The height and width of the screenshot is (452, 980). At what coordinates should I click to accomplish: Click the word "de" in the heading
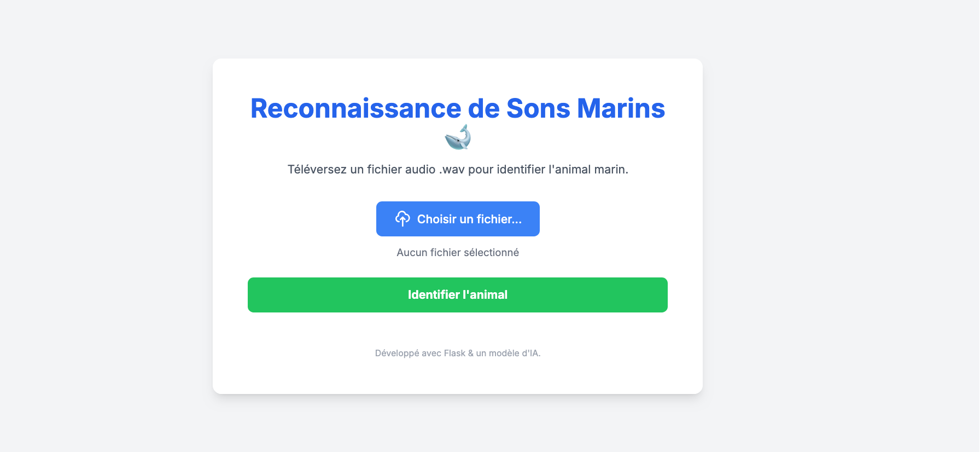[484, 108]
